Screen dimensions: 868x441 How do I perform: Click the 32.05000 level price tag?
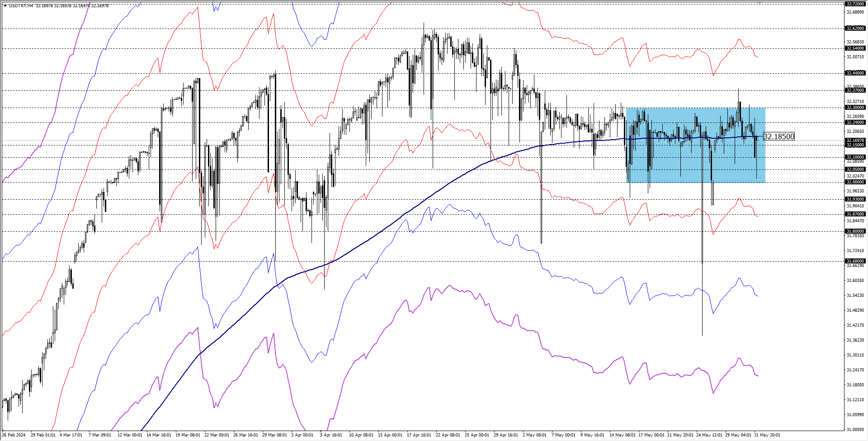[855, 169]
